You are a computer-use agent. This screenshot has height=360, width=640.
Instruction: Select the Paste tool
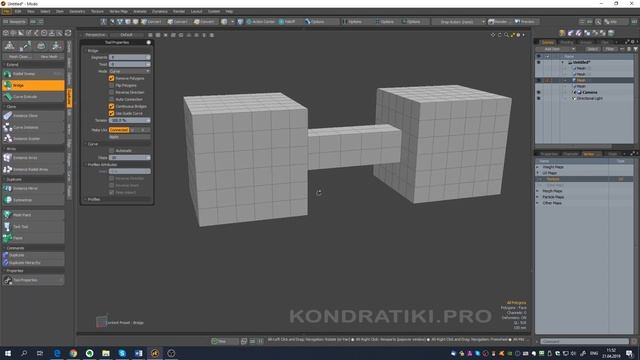click(x=33, y=238)
